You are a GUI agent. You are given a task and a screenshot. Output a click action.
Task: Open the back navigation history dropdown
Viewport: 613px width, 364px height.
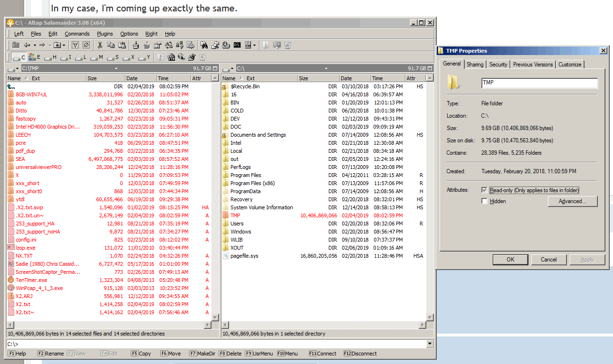click(34, 45)
